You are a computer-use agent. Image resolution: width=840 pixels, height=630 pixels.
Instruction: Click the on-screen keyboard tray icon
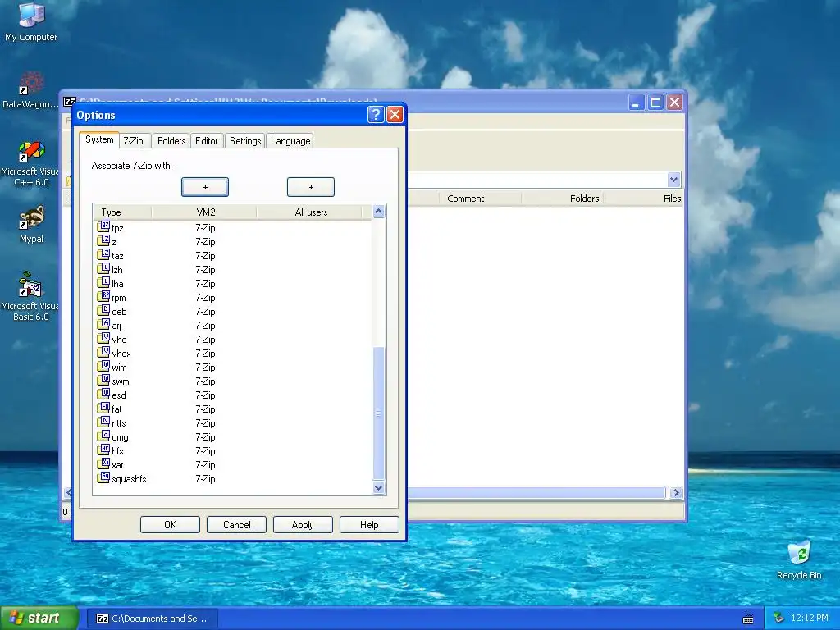(748, 619)
